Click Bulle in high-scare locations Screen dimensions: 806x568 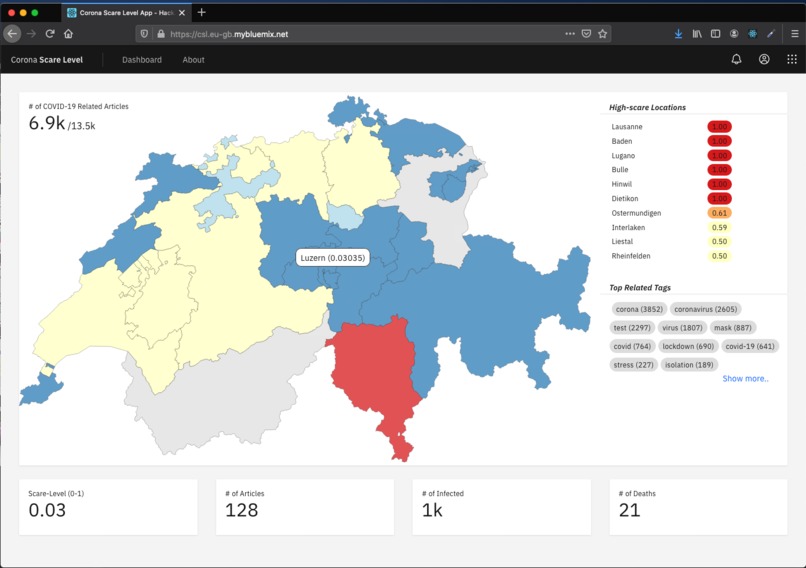pyautogui.click(x=619, y=170)
